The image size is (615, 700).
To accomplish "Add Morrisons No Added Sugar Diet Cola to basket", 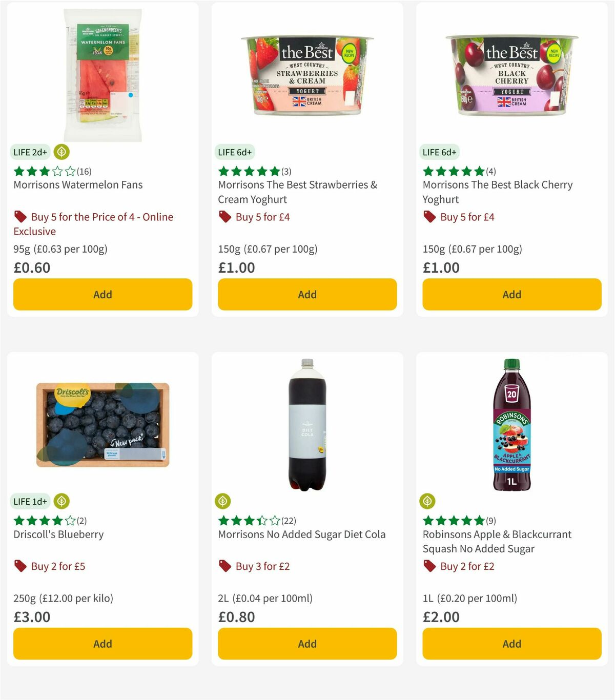I will (306, 644).
